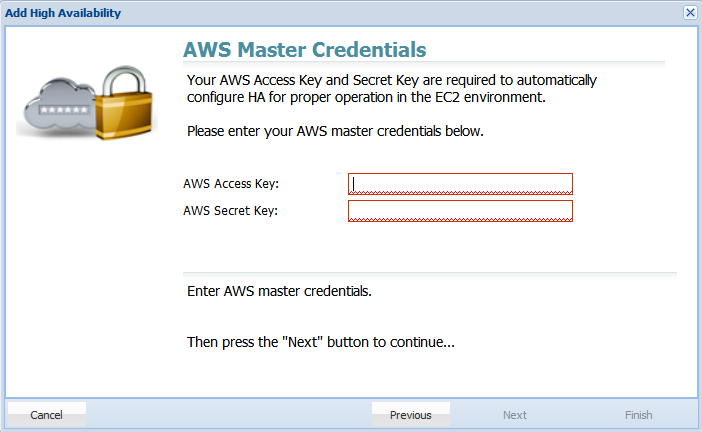The image size is (702, 432).
Task: Focus the AWS Secret Key field
Action: pos(460,211)
